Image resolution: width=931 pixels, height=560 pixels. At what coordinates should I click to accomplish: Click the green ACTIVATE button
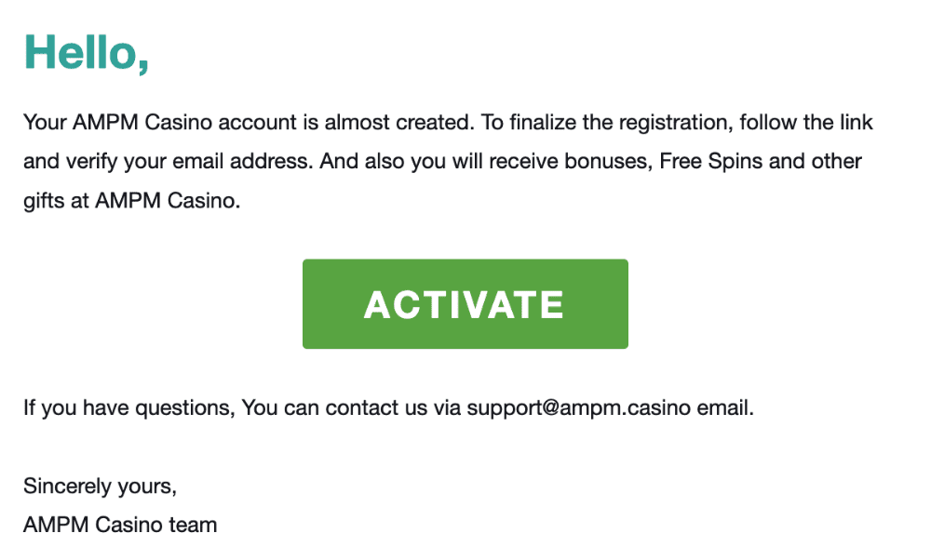pos(465,304)
